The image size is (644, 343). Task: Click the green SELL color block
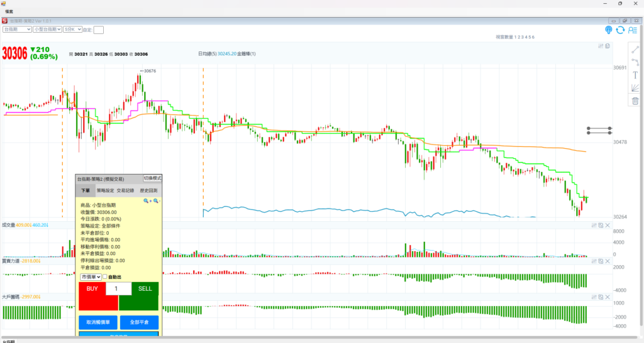[138, 302]
